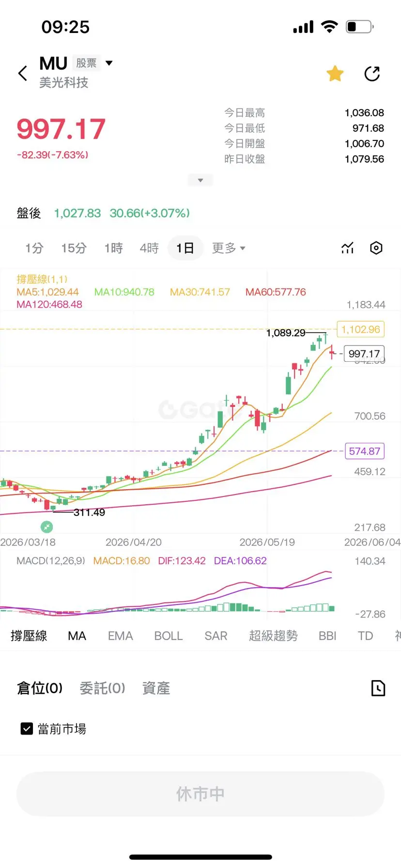The height and width of the screenshot is (868, 401).
Task: Switch to 撐壓線 indicator
Action: point(29,635)
